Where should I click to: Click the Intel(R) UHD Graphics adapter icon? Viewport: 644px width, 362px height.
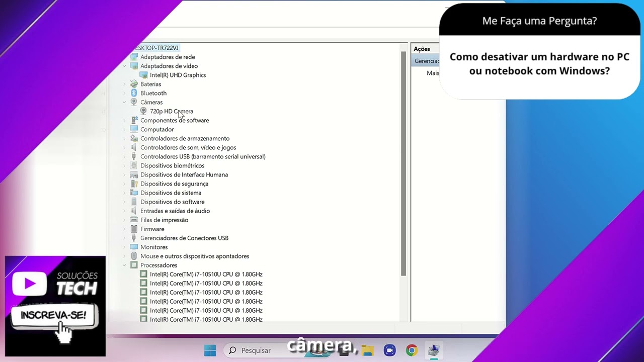143,75
